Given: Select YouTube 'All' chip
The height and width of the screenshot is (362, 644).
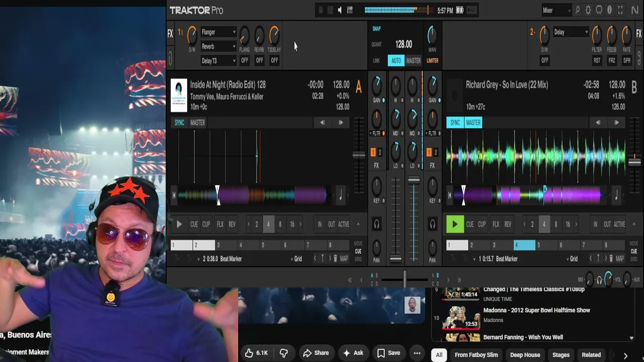Looking at the screenshot, I should tap(439, 355).
